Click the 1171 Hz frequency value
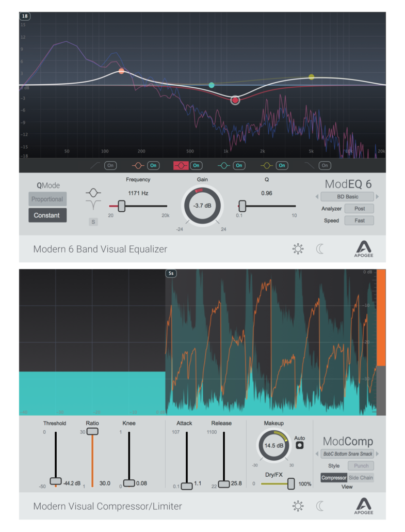 point(138,193)
